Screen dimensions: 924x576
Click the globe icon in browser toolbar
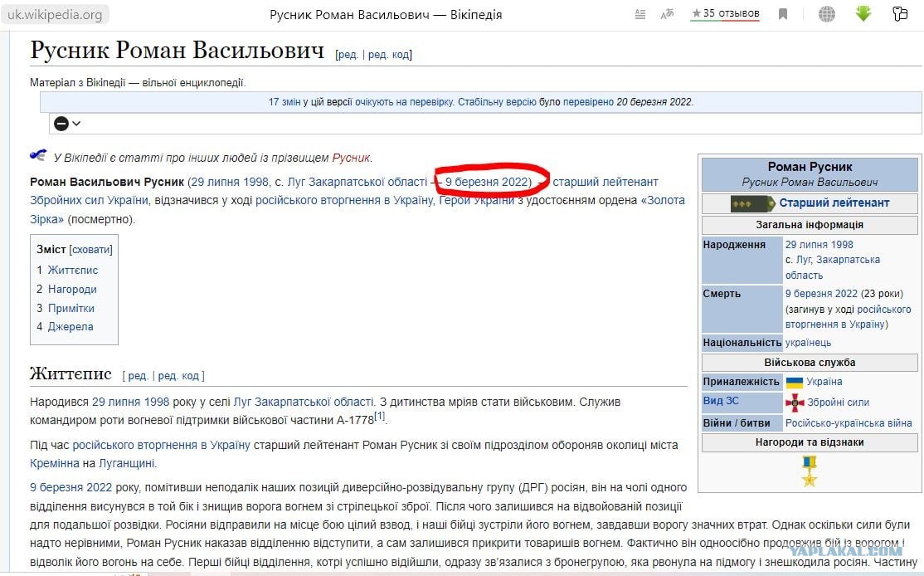tap(827, 14)
